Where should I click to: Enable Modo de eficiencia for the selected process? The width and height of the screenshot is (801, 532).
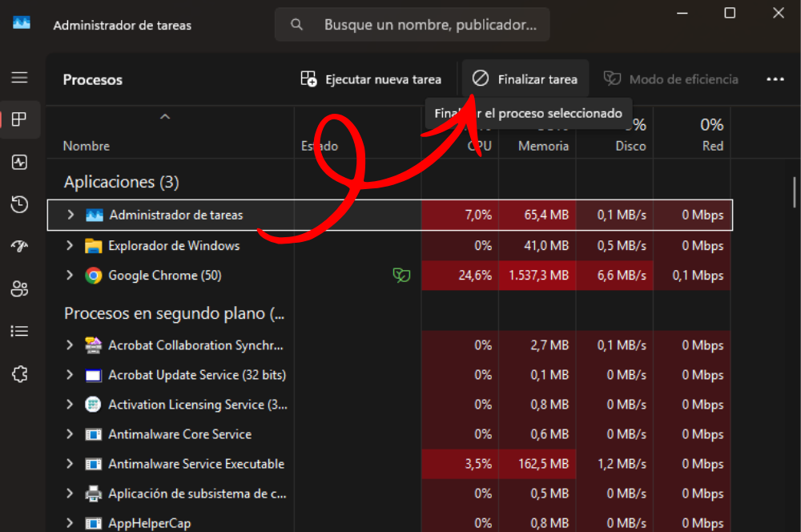pos(670,79)
